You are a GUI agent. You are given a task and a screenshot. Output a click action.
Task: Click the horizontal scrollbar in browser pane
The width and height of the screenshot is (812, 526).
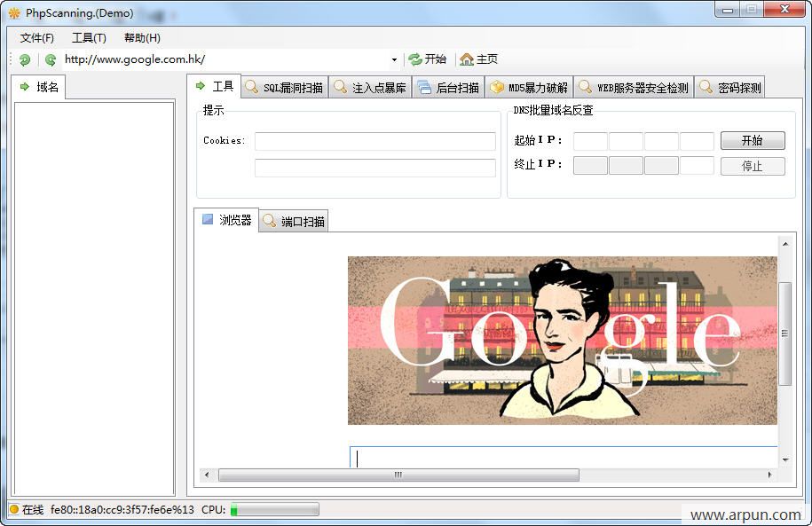[398, 475]
